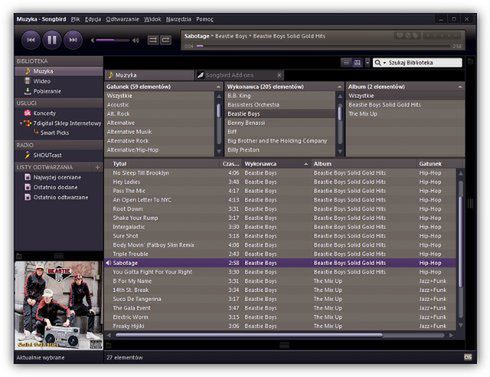Switch to filter pane view mode
490x377 pixels.
[x=357, y=62]
